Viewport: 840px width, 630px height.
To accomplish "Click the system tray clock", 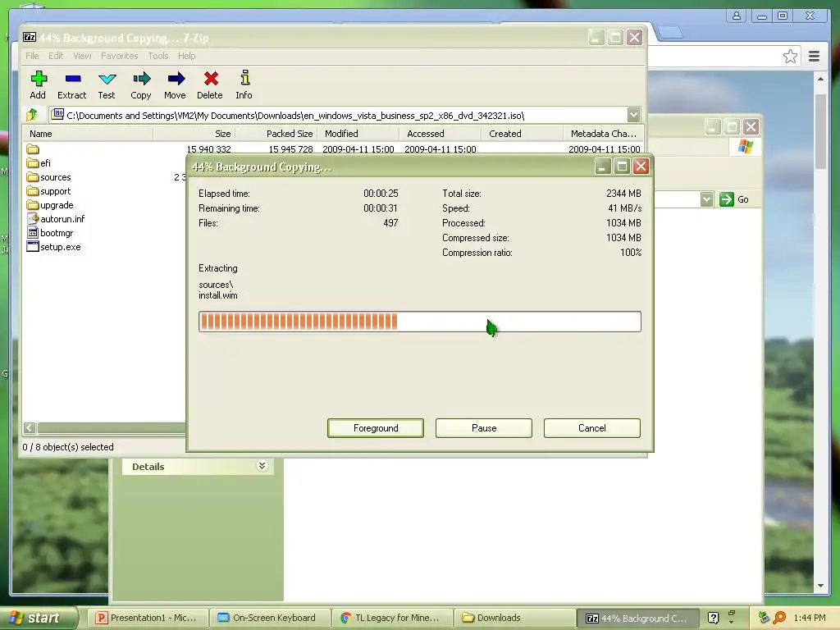I will pos(810,618).
